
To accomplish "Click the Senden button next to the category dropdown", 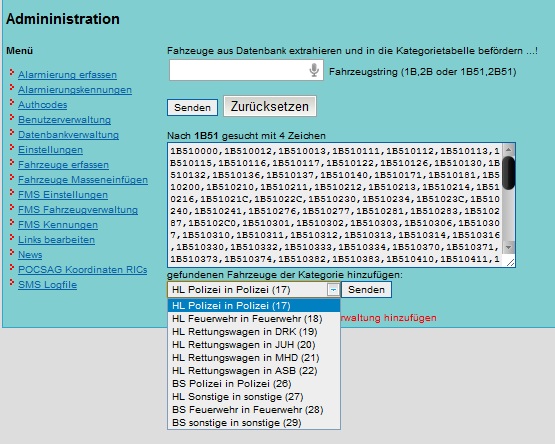I will point(366,290).
